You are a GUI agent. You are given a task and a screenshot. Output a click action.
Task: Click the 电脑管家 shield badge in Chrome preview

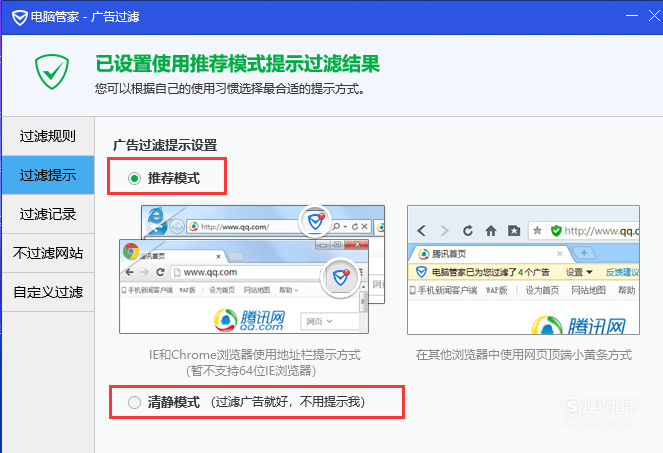pos(340,277)
